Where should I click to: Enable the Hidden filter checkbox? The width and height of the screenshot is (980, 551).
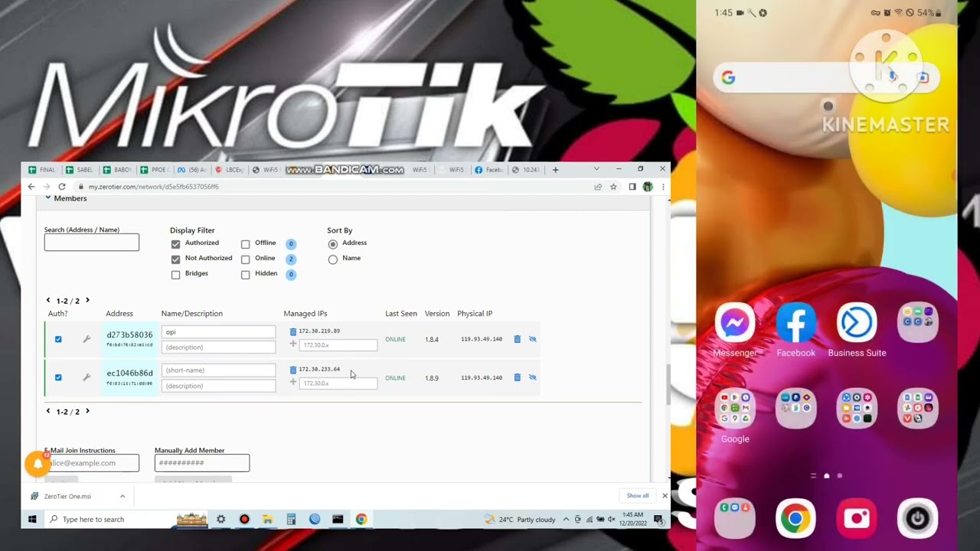(x=245, y=275)
